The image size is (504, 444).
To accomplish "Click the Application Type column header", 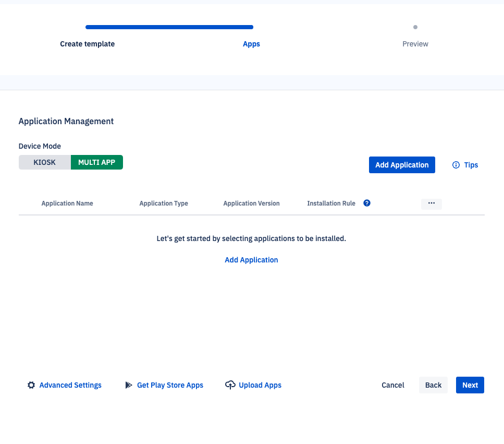I will [164, 203].
